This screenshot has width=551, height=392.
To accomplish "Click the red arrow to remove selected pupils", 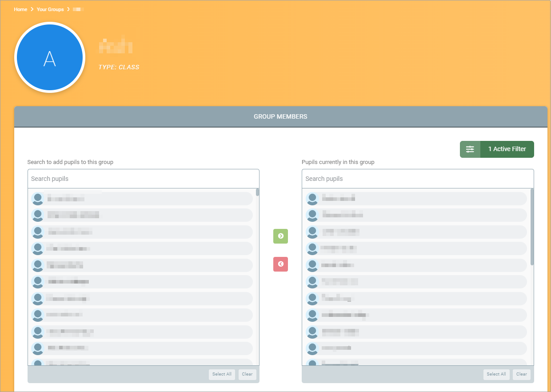I will tap(280, 264).
